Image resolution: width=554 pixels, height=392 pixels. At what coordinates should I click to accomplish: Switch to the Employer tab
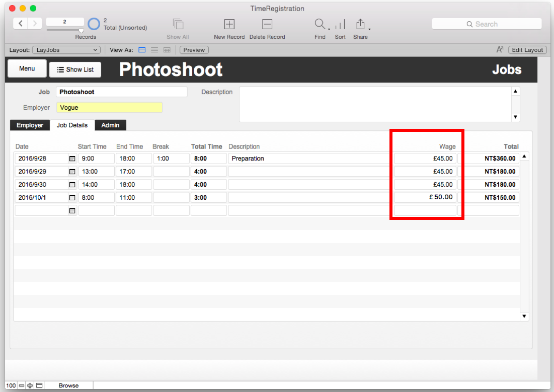tap(30, 125)
